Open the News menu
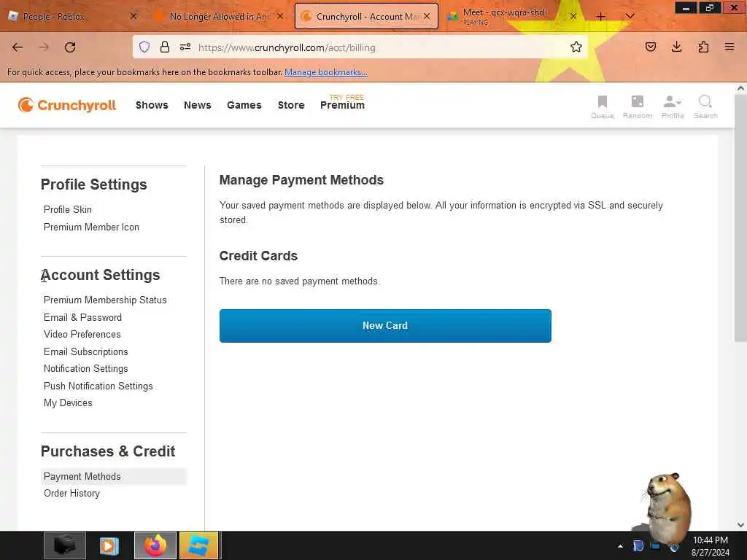747x560 pixels. (x=197, y=105)
